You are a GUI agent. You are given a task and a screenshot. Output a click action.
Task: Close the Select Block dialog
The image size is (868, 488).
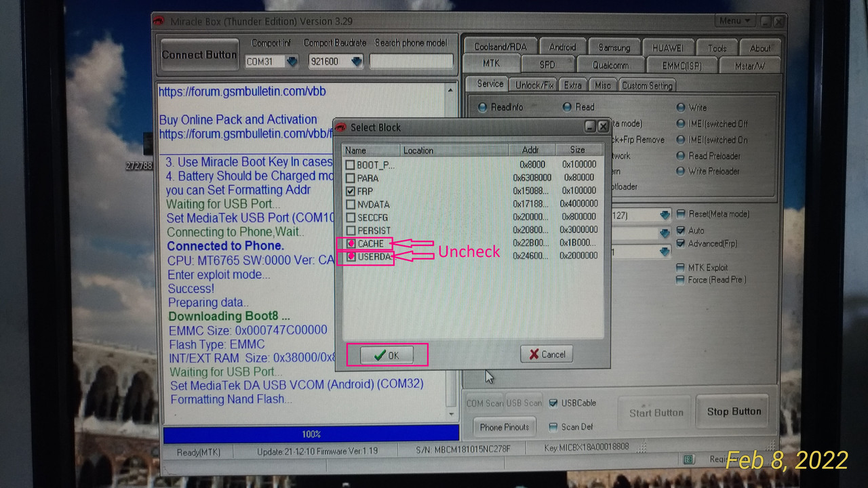[603, 127]
